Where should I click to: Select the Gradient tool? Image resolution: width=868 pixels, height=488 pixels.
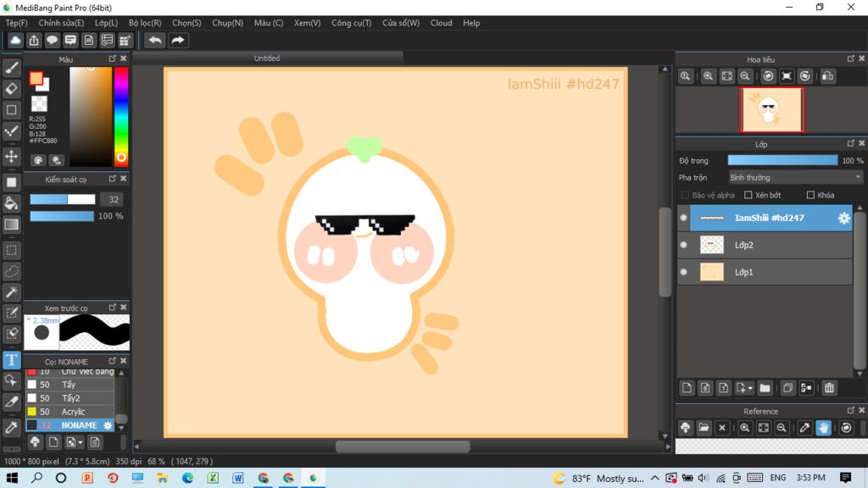12,224
